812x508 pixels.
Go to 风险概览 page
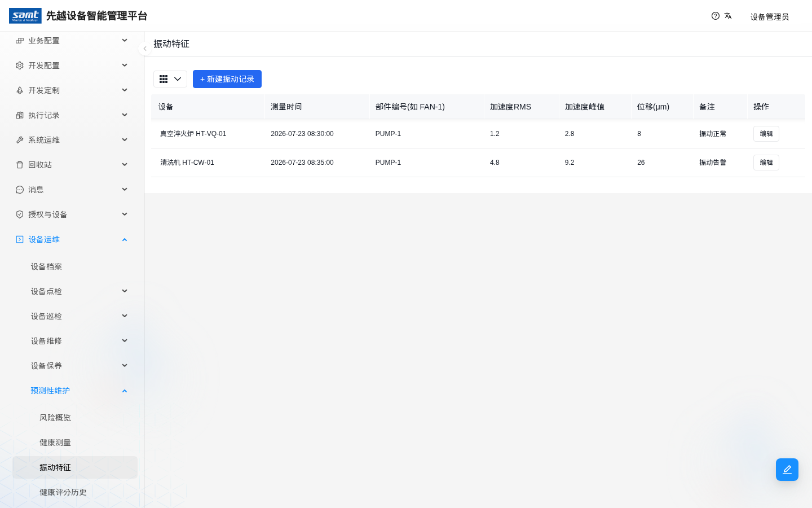pyautogui.click(x=75, y=418)
